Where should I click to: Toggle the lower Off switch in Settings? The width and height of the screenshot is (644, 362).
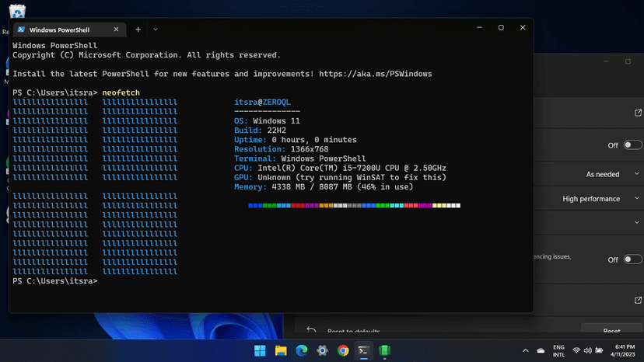(x=632, y=259)
